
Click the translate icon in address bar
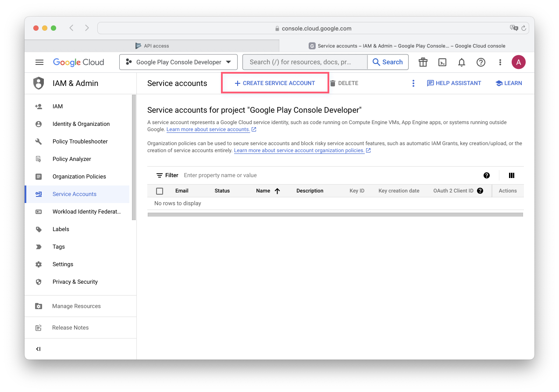pyautogui.click(x=514, y=28)
